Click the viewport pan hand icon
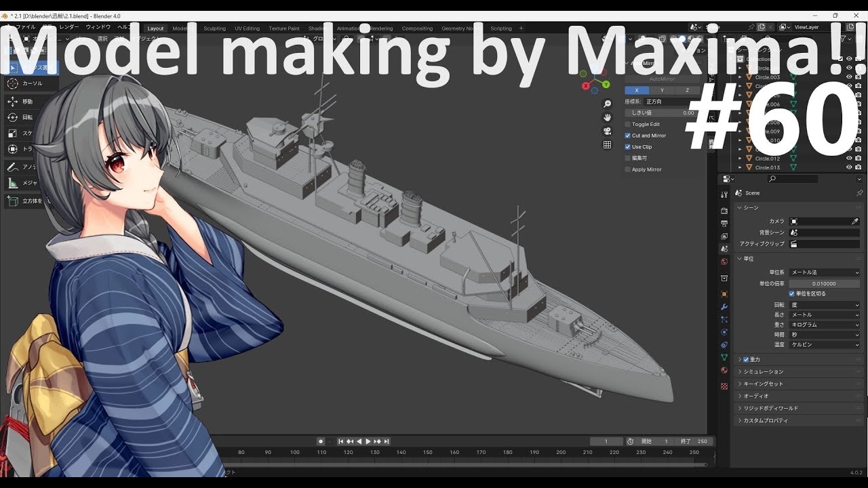 pyautogui.click(x=608, y=117)
